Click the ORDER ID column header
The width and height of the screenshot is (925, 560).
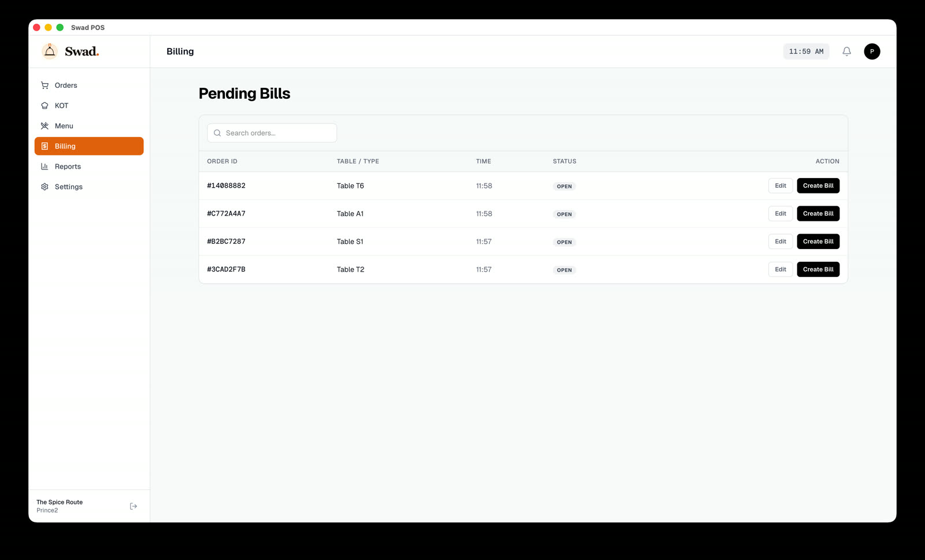point(222,161)
